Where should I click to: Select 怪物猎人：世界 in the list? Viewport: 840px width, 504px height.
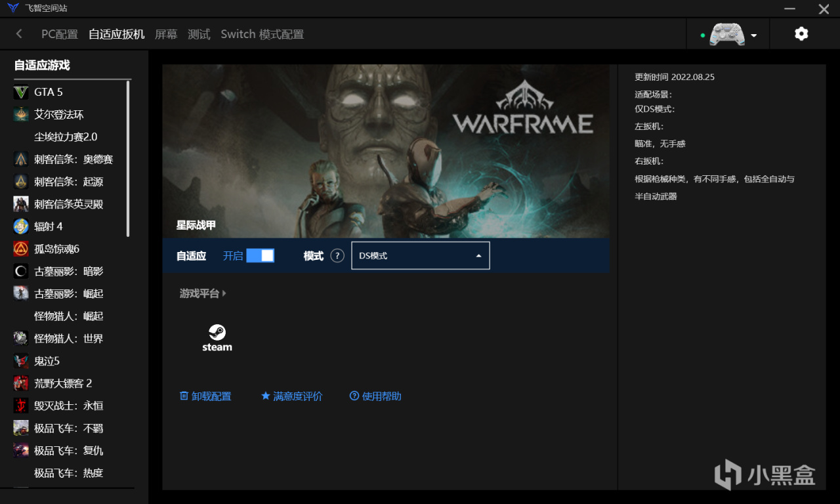[70, 339]
